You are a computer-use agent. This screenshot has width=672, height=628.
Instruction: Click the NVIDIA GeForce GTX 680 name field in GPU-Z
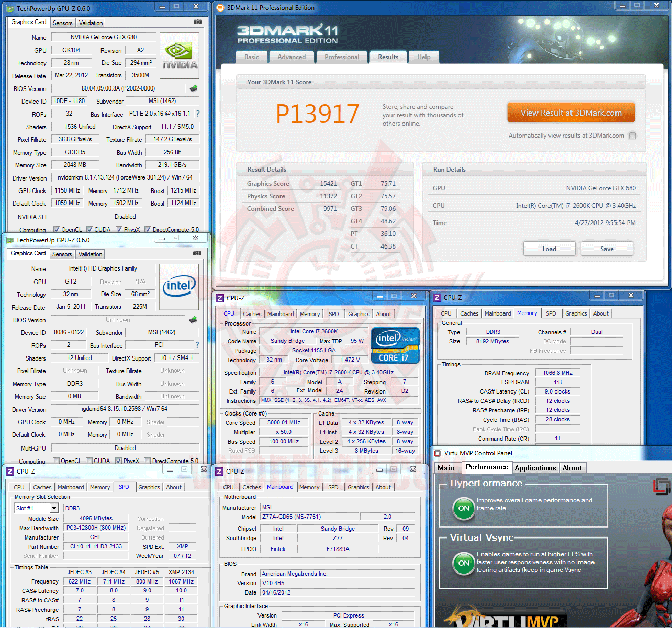pos(104,37)
